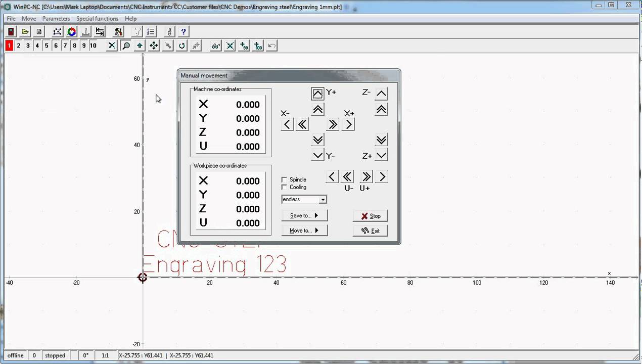Jog Z+ fast with double down arrow

[x=381, y=140]
